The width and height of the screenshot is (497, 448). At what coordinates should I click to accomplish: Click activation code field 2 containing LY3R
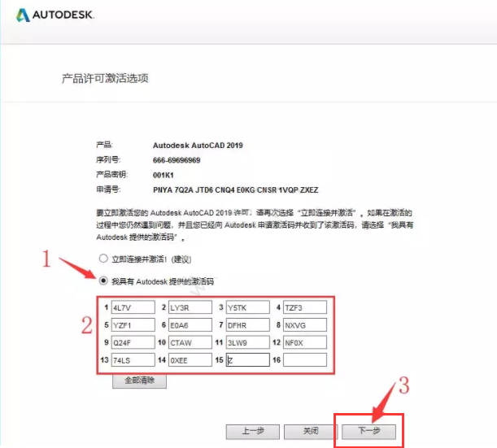tap(190, 307)
